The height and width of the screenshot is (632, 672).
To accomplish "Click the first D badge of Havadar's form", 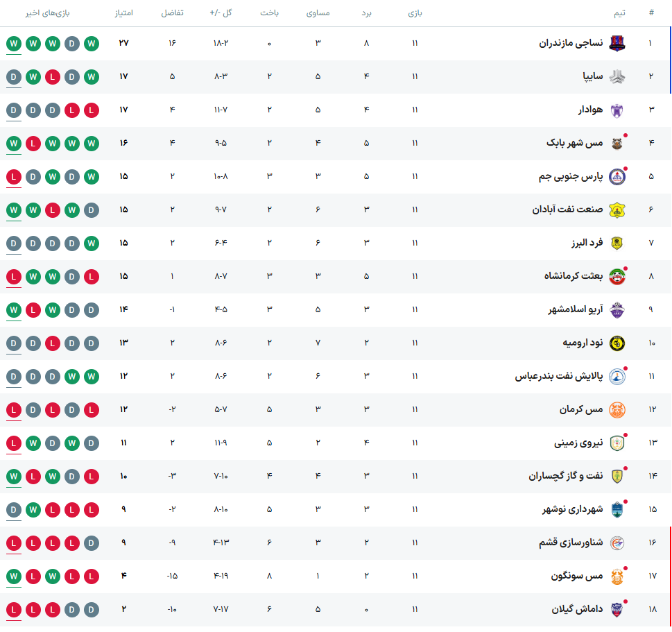I will click(14, 110).
